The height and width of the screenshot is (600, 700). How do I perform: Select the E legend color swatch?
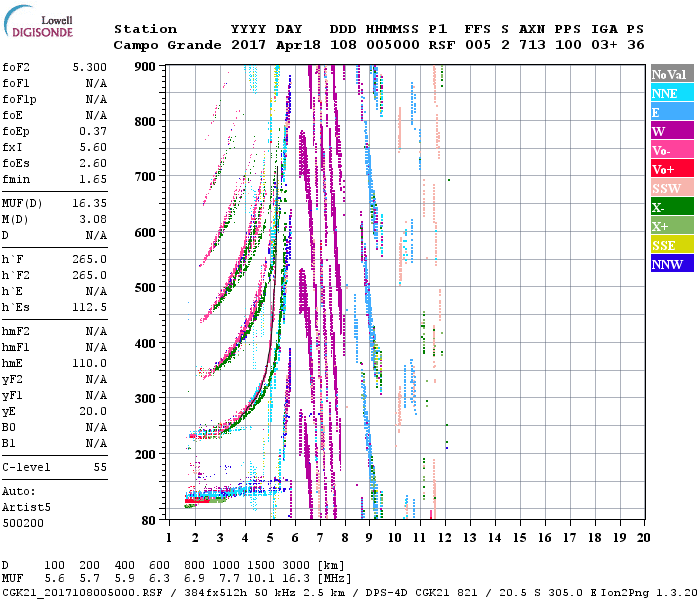coord(672,112)
